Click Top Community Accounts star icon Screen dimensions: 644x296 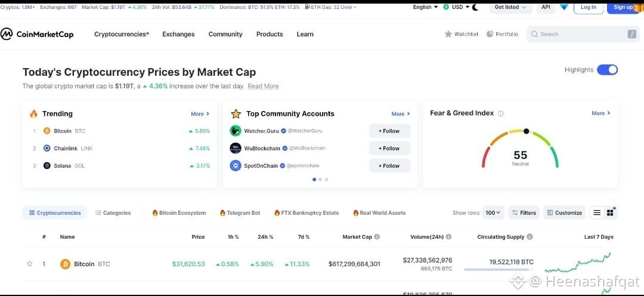point(236,114)
